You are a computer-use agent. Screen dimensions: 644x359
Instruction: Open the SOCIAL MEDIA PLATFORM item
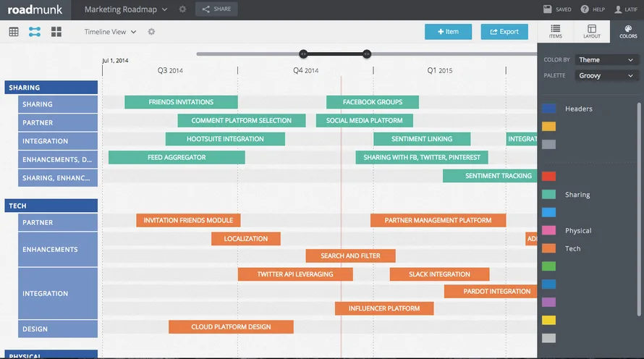click(x=364, y=120)
